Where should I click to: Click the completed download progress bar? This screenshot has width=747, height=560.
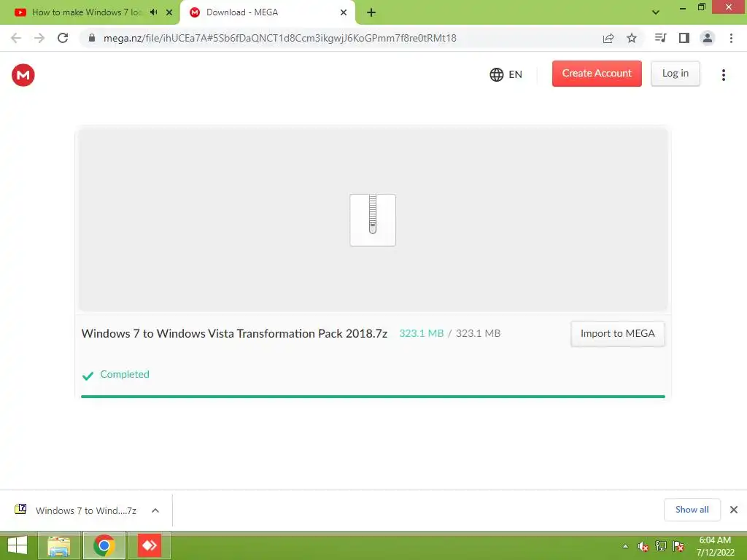tap(373, 396)
